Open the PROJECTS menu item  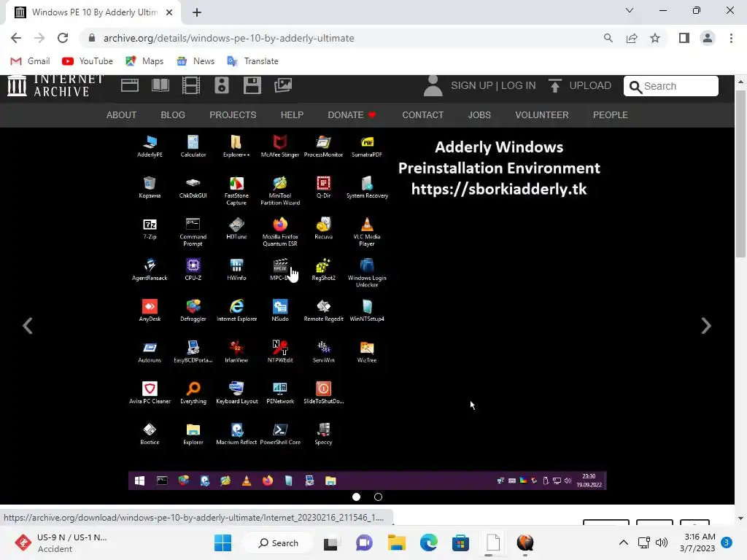click(x=233, y=115)
